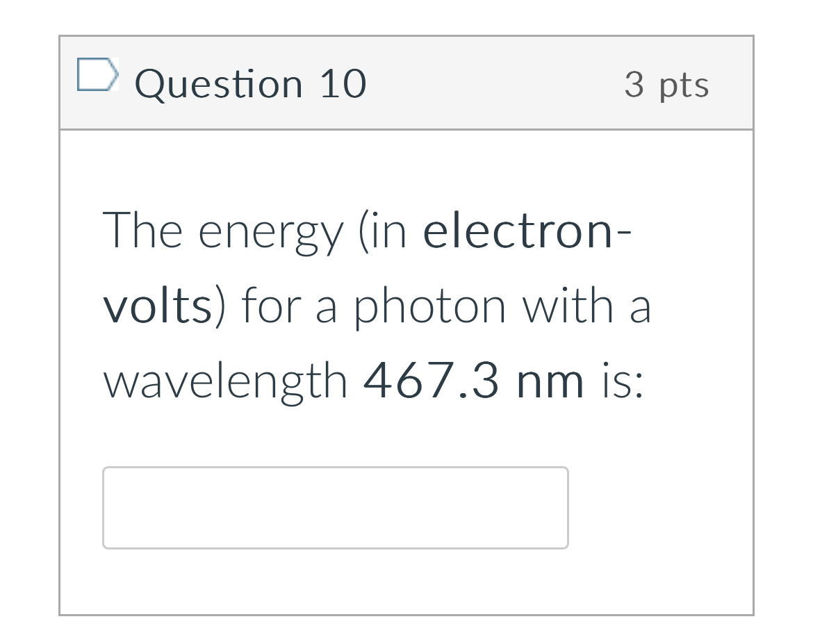
Task: Mark Question 10 for review using the flag
Action: [98, 75]
